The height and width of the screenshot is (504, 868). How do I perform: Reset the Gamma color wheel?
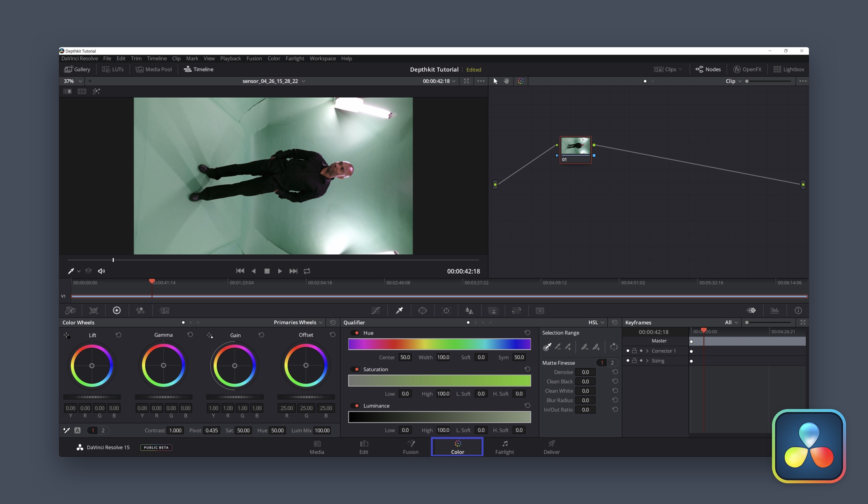pyautogui.click(x=190, y=335)
